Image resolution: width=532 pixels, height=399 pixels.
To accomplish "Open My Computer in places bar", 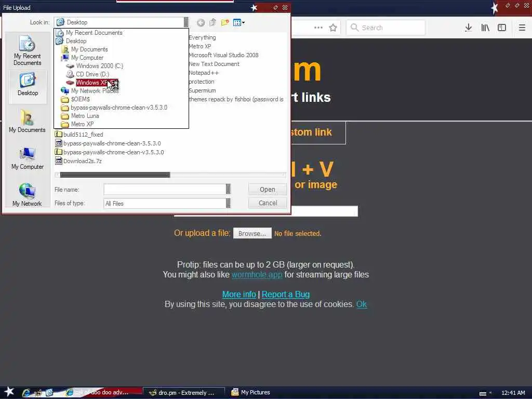I will pos(28,158).
